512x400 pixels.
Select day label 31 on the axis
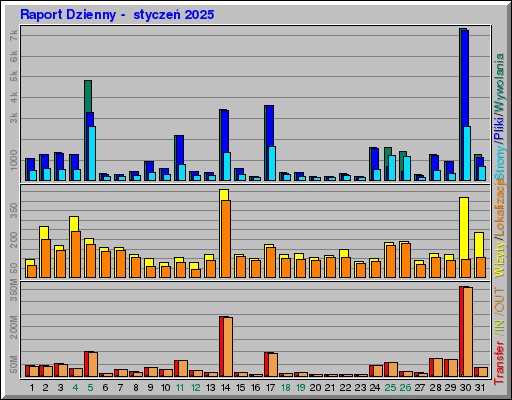pyautogui.click(x=480, y=388)
